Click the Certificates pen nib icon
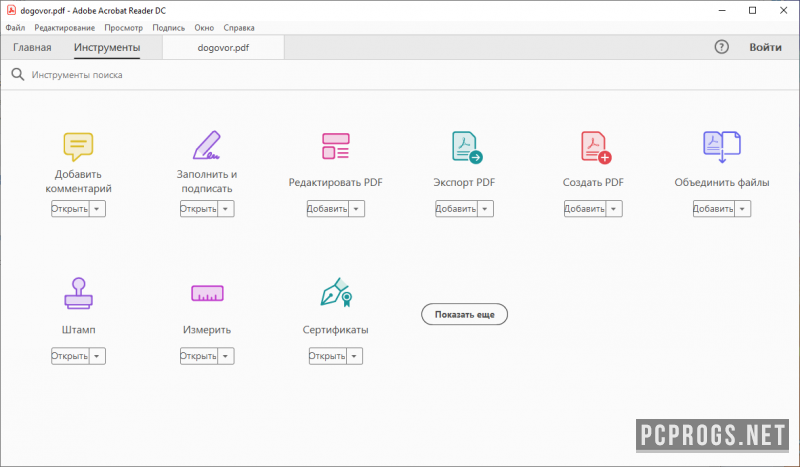800x467 pixels. click(337, 292)
